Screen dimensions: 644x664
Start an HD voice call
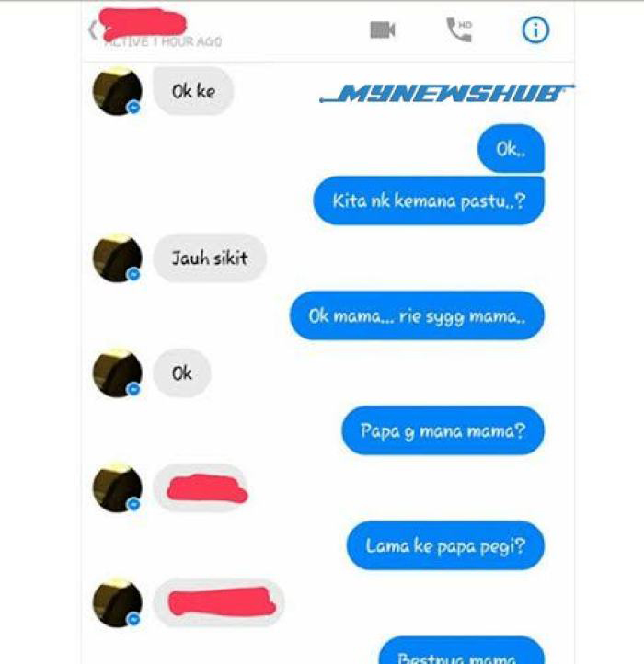pos(459,29)
